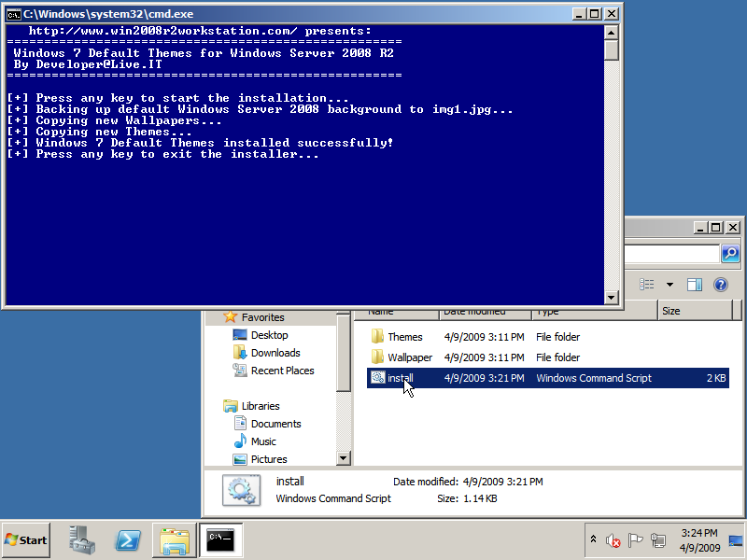Click the navigation pane scroll down arrow
747x560 pixels.
point(343,458)
